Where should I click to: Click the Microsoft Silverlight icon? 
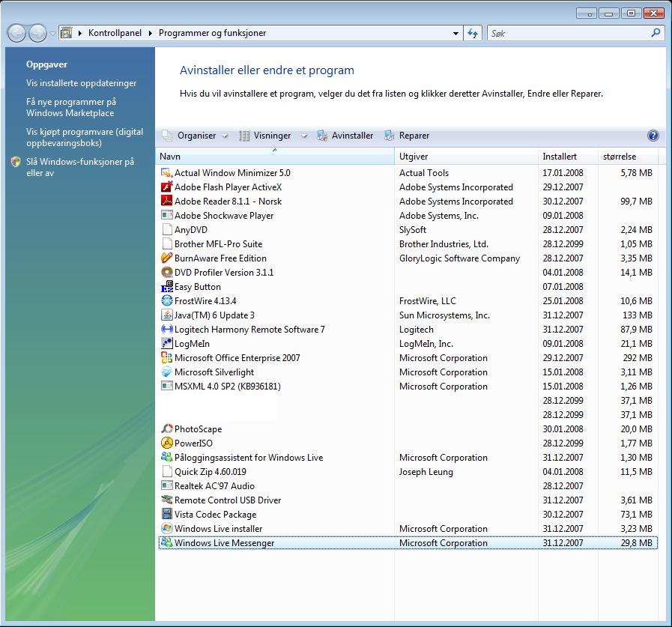coord(166,372)
